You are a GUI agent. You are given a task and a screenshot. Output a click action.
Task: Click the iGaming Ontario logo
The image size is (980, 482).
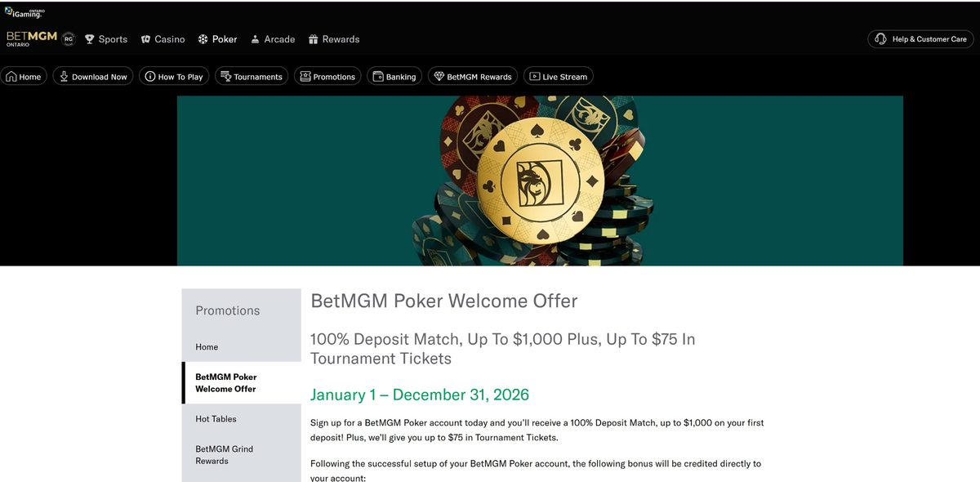23,11
